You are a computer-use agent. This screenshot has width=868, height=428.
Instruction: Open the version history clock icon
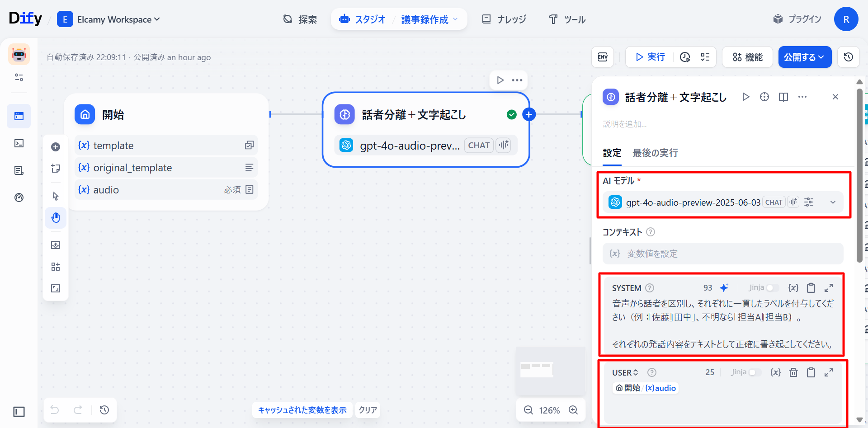click(848, 57)
